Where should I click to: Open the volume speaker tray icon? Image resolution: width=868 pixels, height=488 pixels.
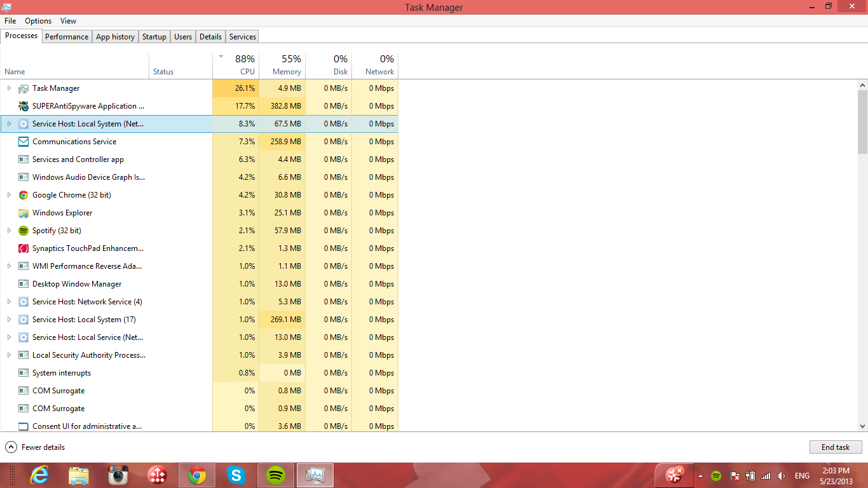coord(781,476)
